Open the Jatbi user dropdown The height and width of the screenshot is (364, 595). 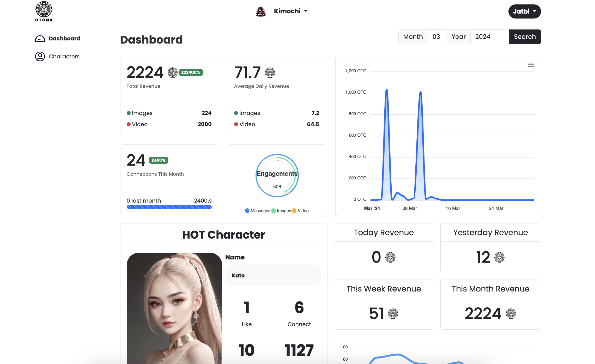pyautogui.click(x=524, y=11)
